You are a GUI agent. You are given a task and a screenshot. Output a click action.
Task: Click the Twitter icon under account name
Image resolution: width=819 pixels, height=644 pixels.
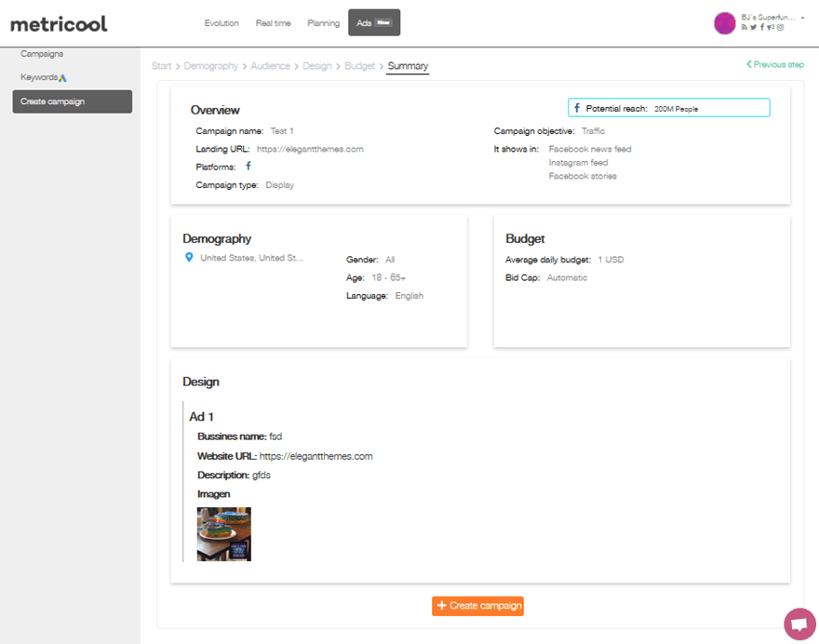coord(753,28)
